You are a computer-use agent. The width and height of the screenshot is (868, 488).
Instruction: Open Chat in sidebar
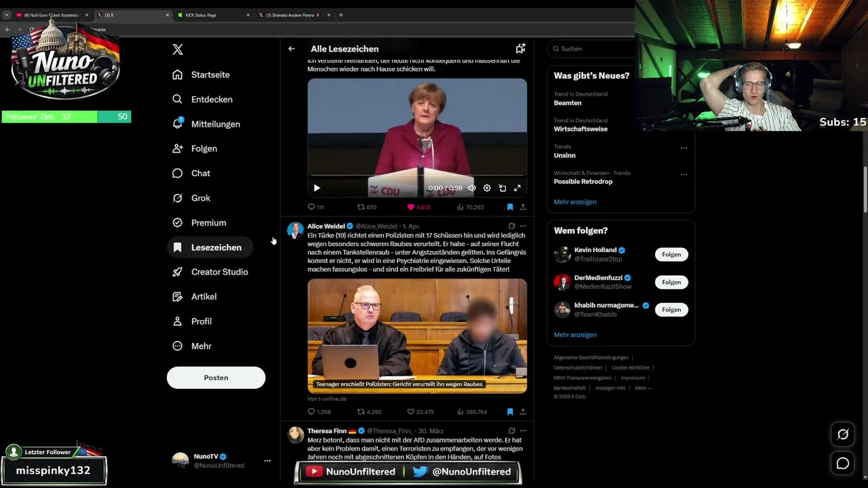pos(191,173)
